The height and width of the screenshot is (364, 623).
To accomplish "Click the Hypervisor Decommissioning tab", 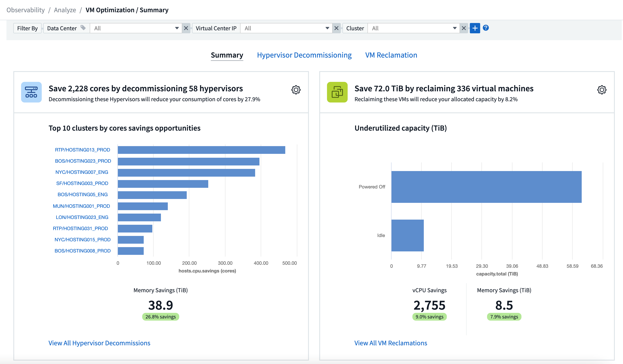I will (304, 55).
